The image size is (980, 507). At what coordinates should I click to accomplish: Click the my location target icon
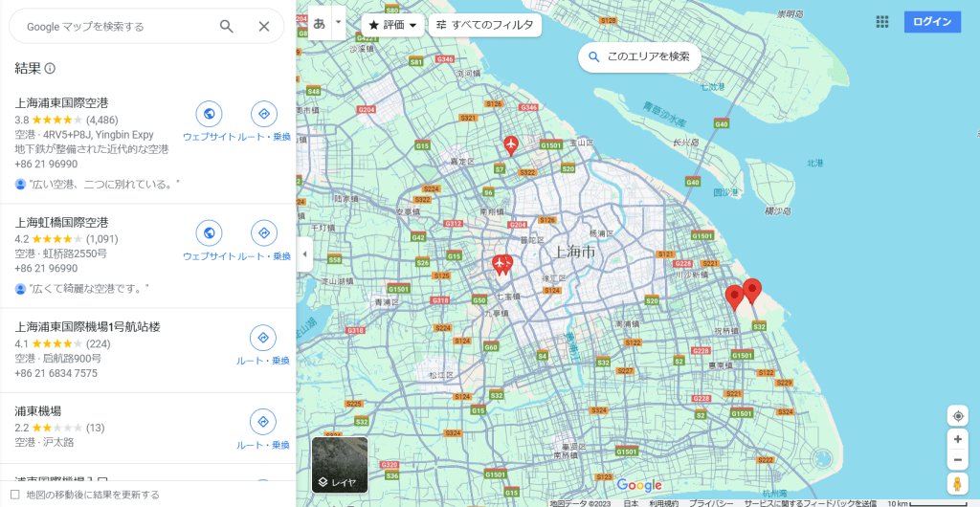pos(957,415)
